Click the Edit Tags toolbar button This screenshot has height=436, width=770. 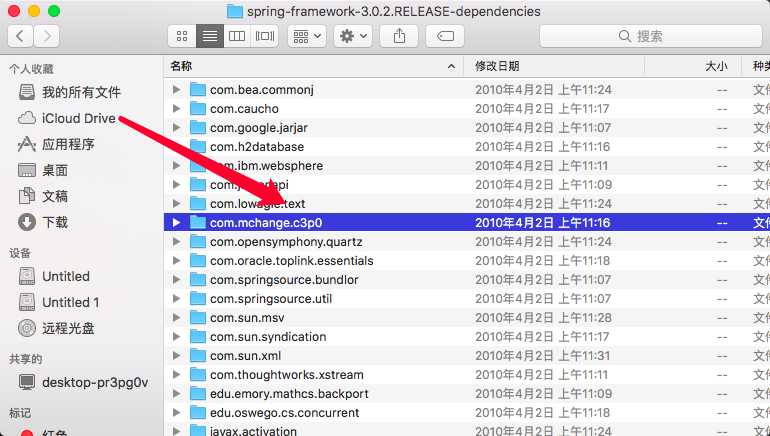coord(445,36)
